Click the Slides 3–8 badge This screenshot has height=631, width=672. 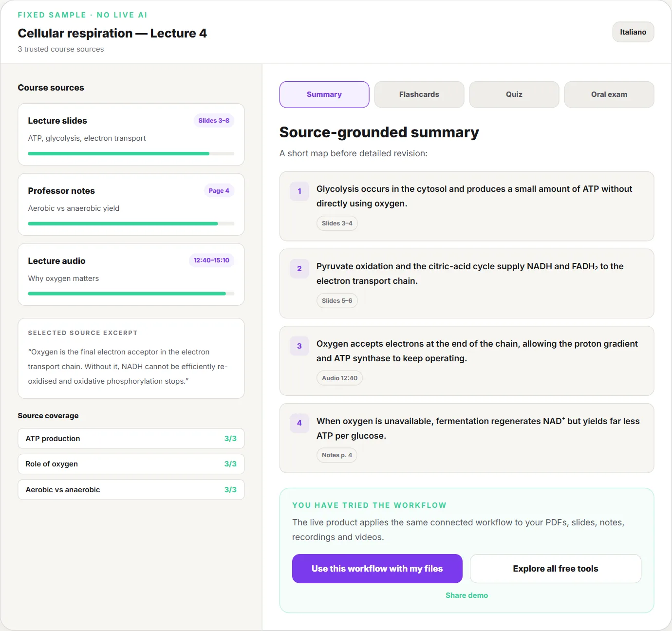tap(214, 121)
